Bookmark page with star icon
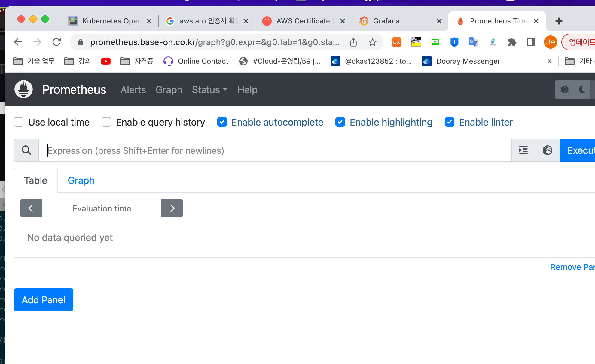Image resolution: width=595 pixels, height=364 pixels. [x=373, y=42]
